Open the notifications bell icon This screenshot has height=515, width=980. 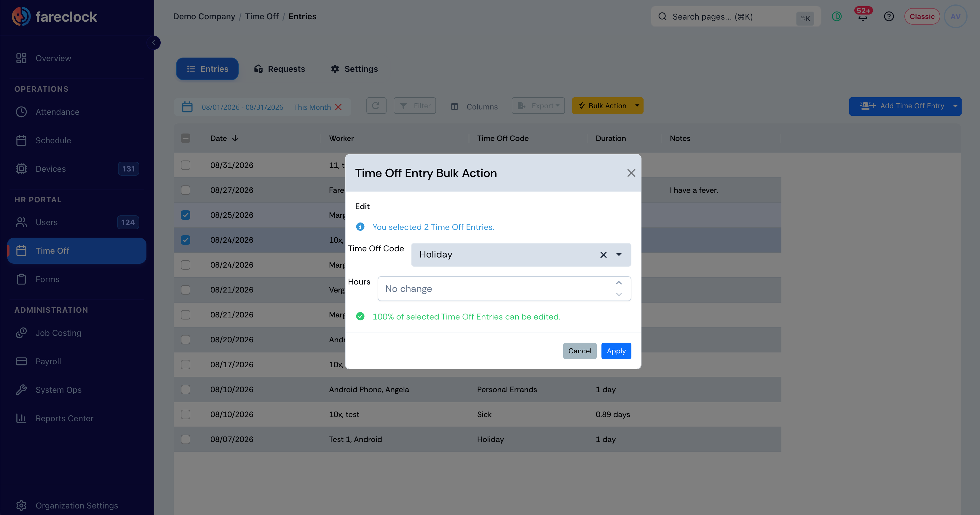pos(862,16)
